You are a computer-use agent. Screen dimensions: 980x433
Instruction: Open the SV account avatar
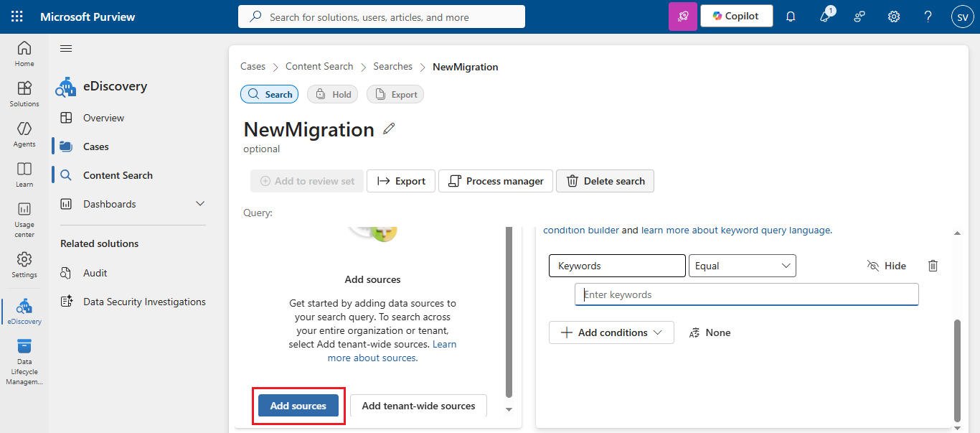pyautogui.click(x=962, y=17)
